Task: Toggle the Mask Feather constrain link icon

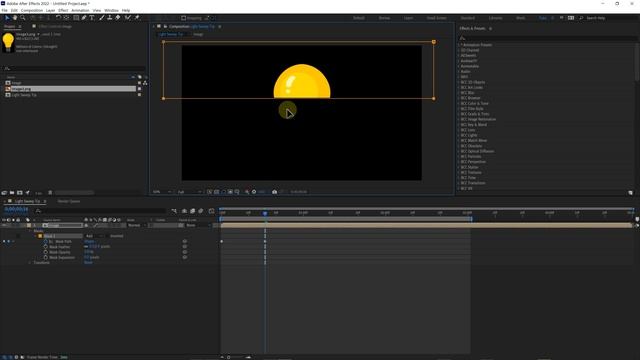Action: coord(86,247)
